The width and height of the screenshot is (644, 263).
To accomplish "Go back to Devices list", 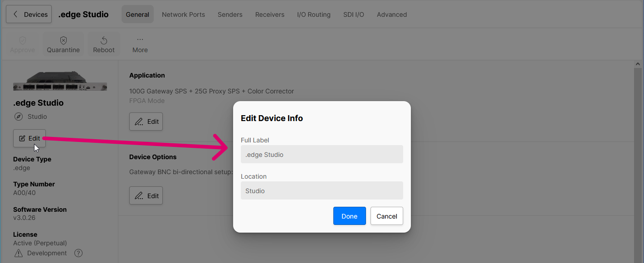I will (x=29, y=14).
